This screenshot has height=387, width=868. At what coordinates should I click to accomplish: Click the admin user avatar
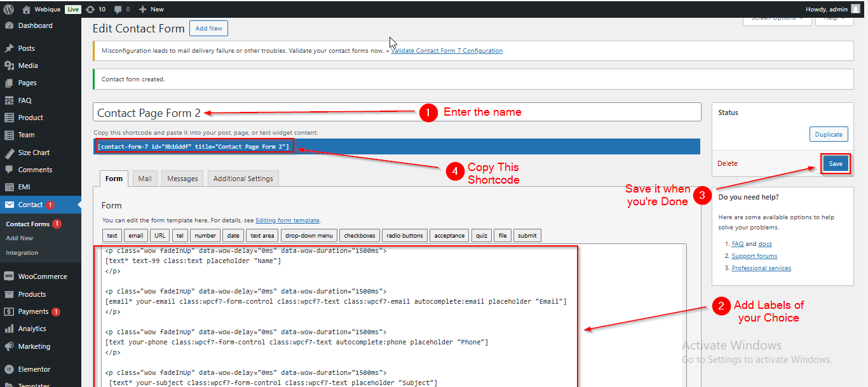(x=855, y=9)
